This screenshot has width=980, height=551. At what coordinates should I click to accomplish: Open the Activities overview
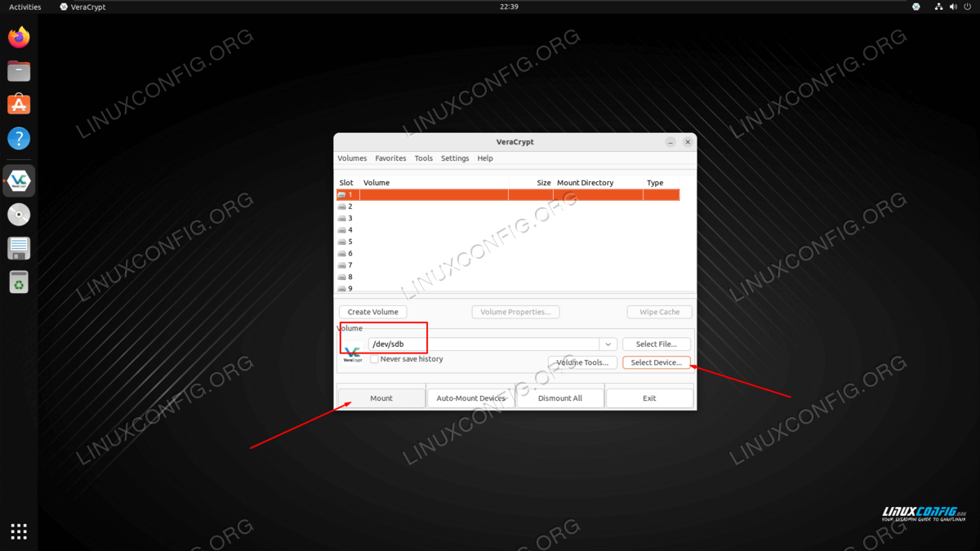pos(25,7)
